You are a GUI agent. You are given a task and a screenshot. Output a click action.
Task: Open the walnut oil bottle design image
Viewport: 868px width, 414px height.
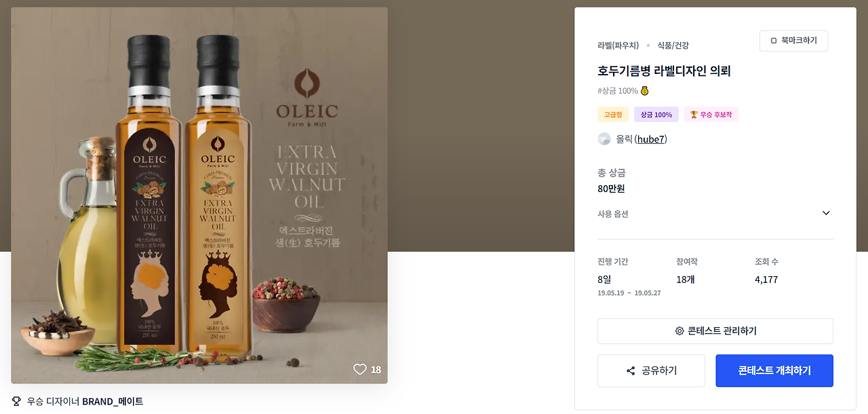(199, 195)
